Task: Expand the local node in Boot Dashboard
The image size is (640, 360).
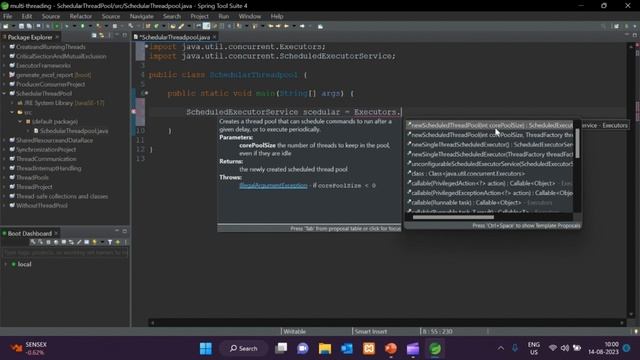Action: 6,264
